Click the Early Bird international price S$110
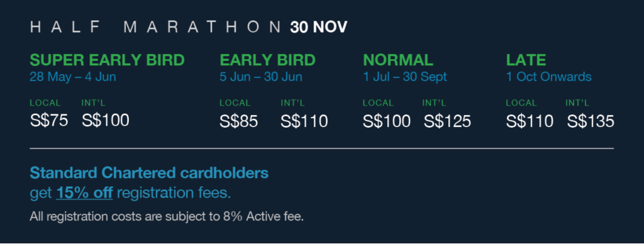Screen dimensions: 644x244 [304, 121]
